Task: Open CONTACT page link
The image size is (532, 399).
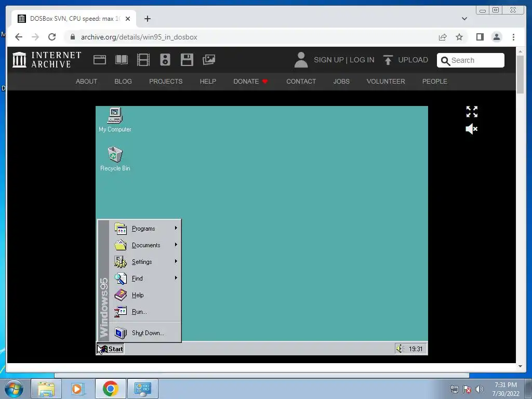Action: tap(301, 82)
